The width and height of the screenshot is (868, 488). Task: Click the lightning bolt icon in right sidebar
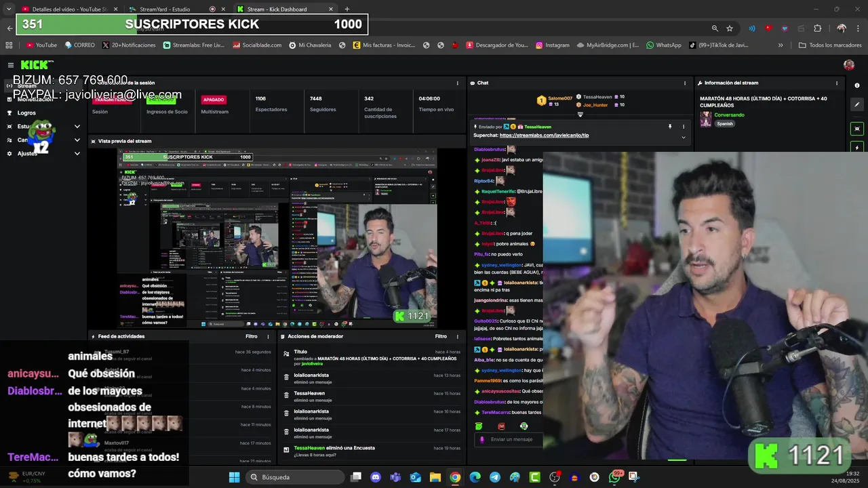pos(857,148)
